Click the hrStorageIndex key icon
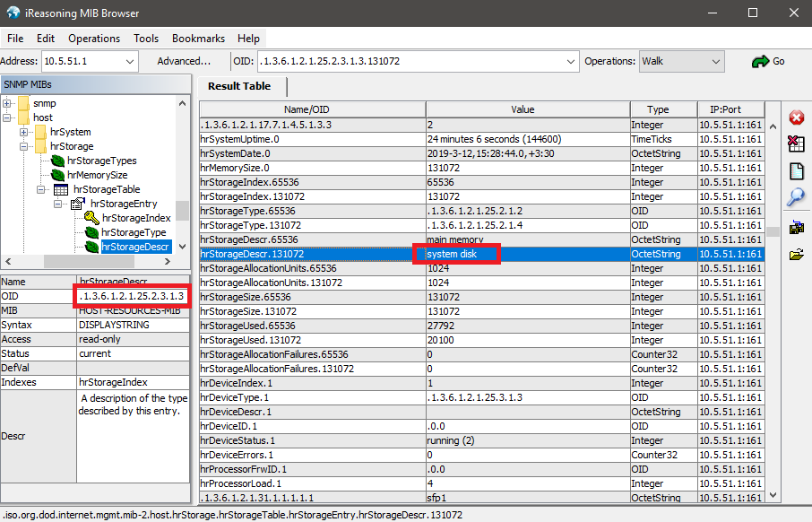Viewport: 812px width, 522px height. click(x=91, y=218)
